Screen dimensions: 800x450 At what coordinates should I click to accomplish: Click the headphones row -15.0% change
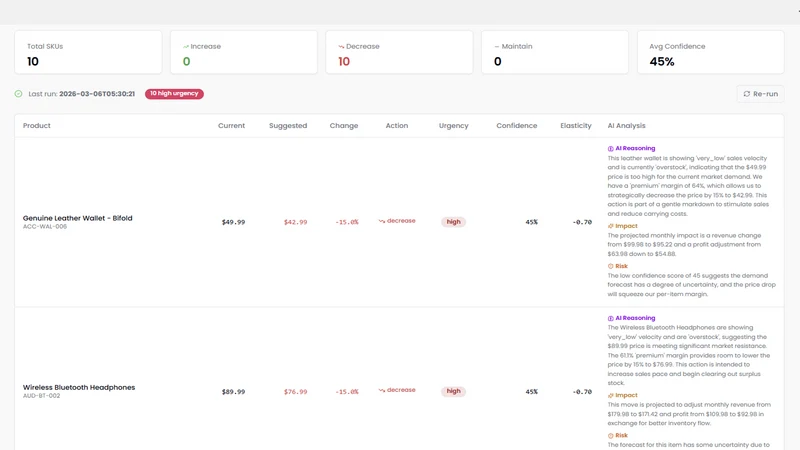click(347, 392)
